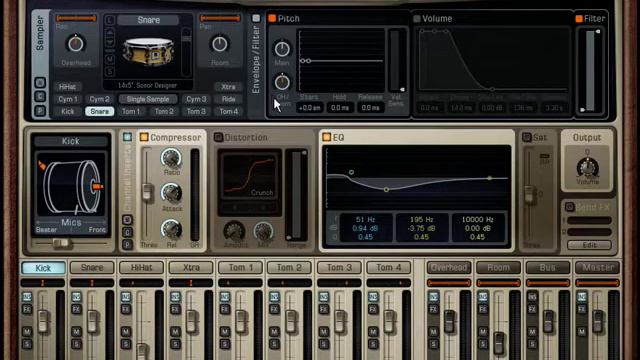Select the Cym 2 drum button
This screenshot has height=360, width=640.
click(x=100, y=99)
